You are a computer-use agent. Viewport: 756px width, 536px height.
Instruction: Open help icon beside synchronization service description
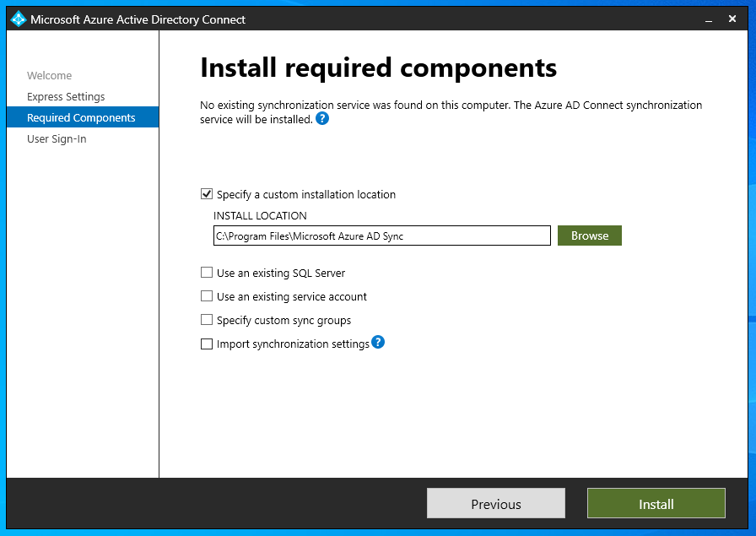pos(322,119)
